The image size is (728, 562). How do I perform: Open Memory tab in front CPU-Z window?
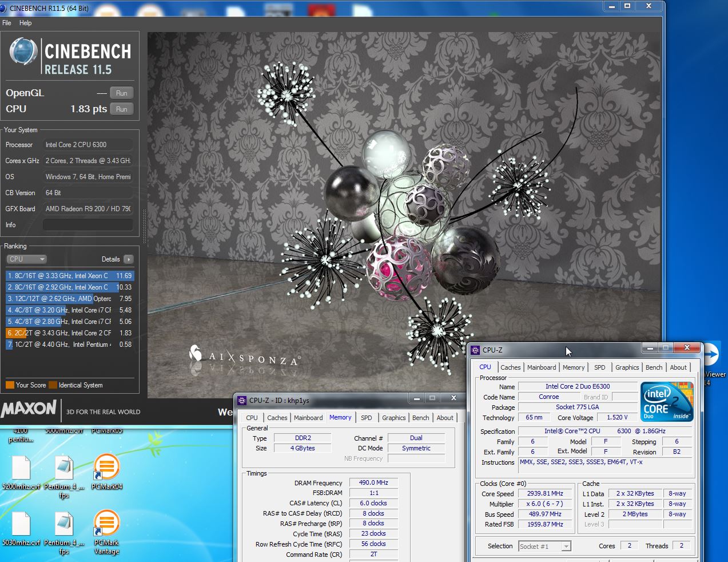[574, 367]
